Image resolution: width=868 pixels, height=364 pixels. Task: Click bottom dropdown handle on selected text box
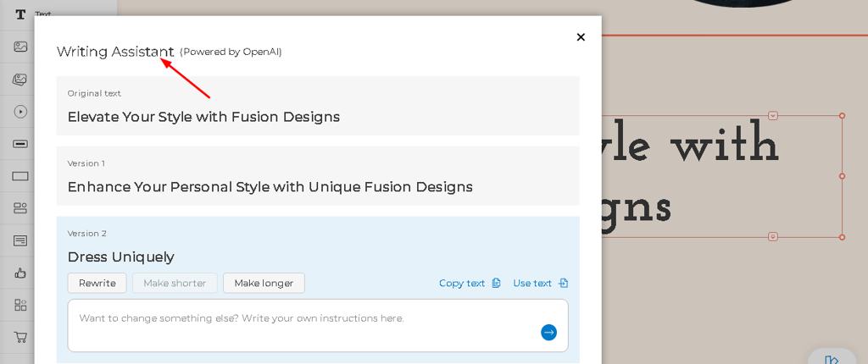773,237
